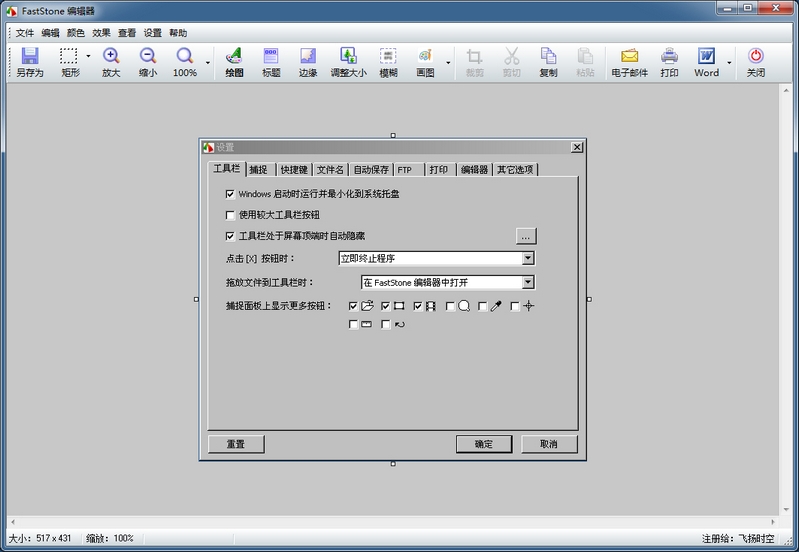Open the 100% zoom dropdown arrow
The height and width of the screenshot is (552, 799).
tap(208, 63)
